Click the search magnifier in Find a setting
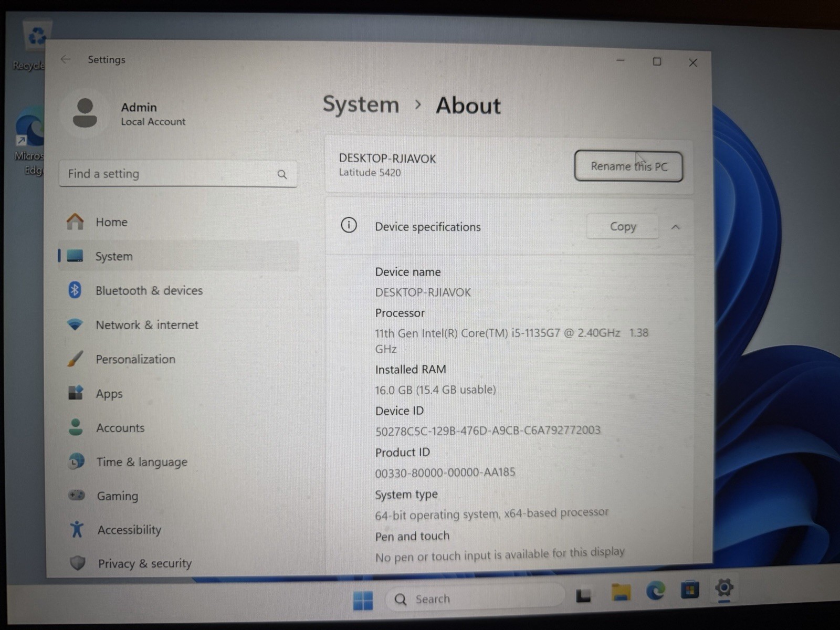 [282, 174]
